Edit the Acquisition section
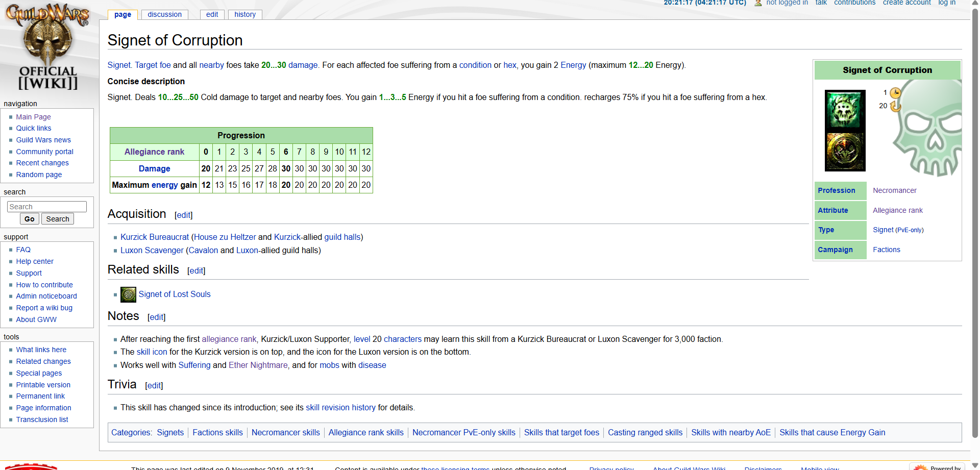Screen dimensions: 980x470 tap(184, 215)
